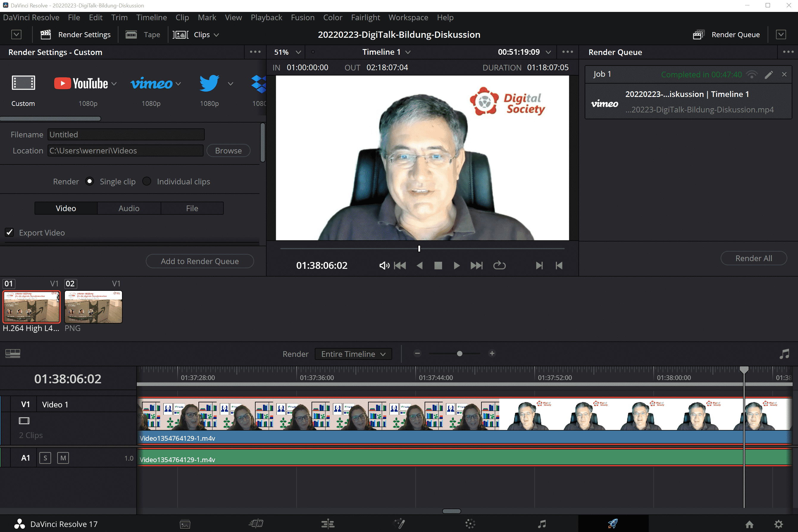798x532 pixels.
Task: Jump to last frame in viewer
Action: pyautogui.click(x=477, y=266)
